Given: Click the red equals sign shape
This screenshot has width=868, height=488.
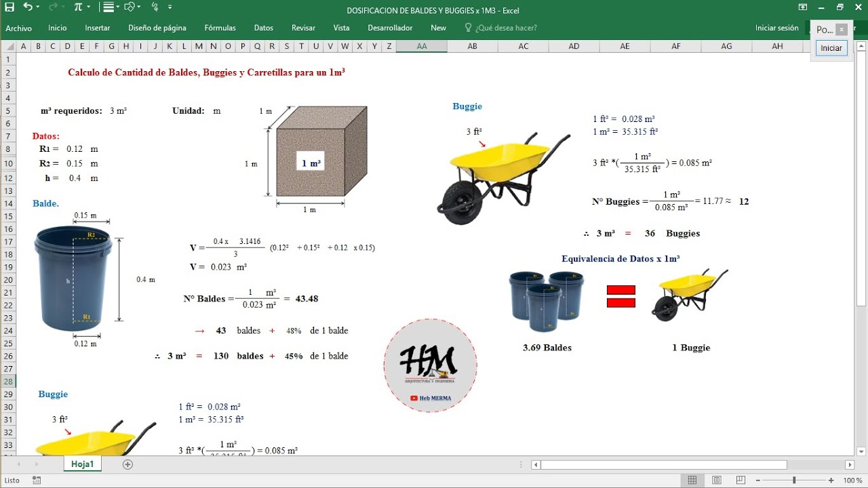Looking at the screenshot, I should coord(620,296).
